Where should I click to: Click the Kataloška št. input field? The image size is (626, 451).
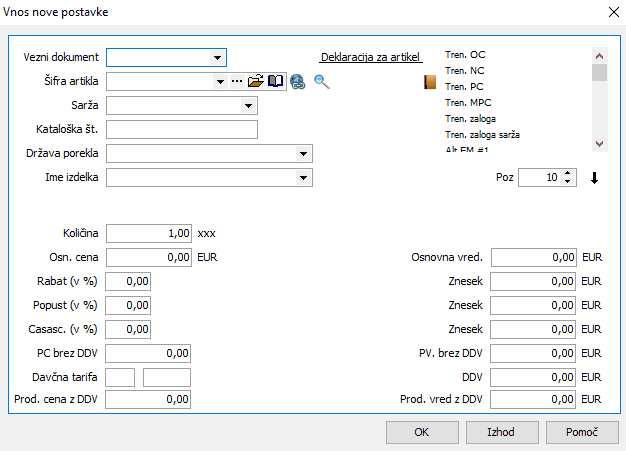point(182,130)
